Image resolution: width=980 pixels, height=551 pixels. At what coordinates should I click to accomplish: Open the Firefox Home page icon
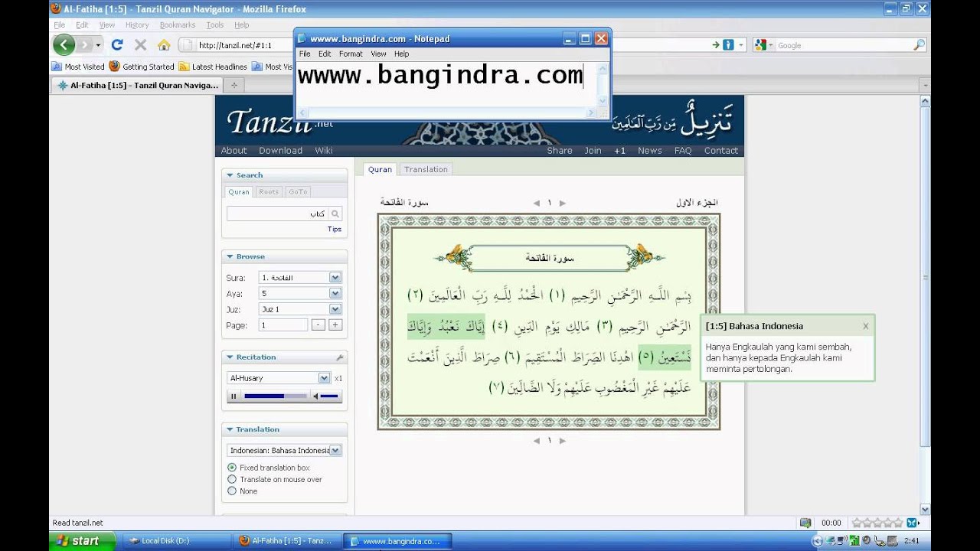pyautogui.click(x=164, y=45)
